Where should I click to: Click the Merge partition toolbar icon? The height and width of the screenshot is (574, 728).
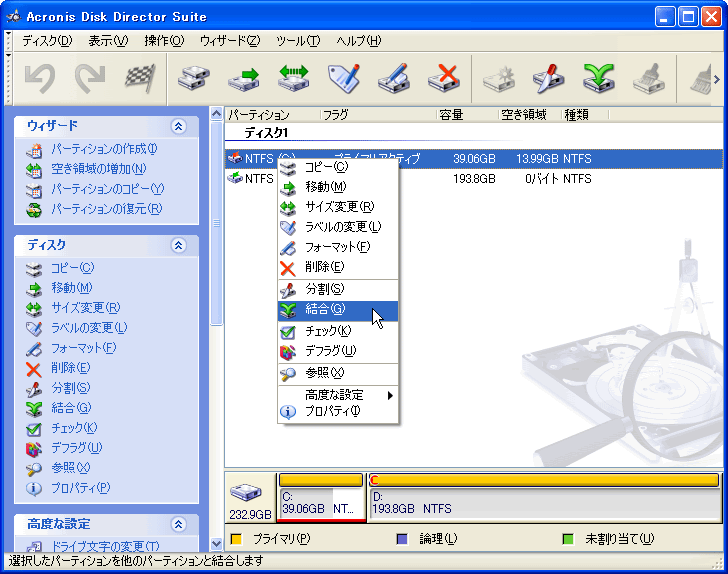(x=599, y=78)
